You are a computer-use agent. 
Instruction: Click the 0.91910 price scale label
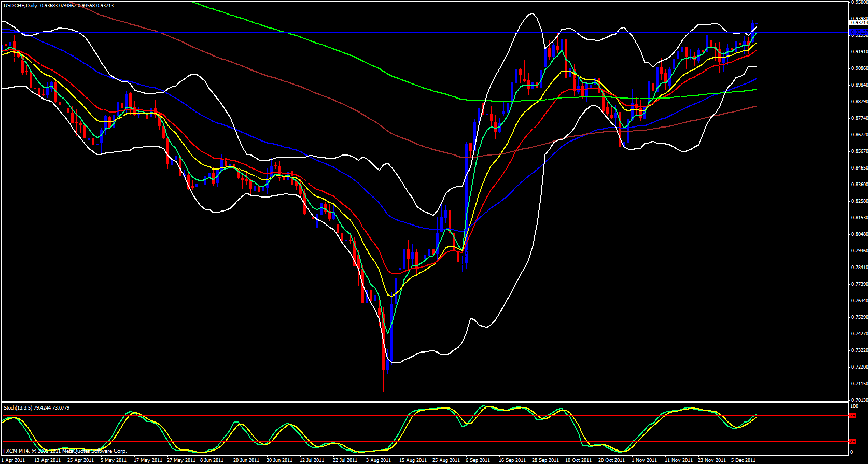[x=859, y=52]
